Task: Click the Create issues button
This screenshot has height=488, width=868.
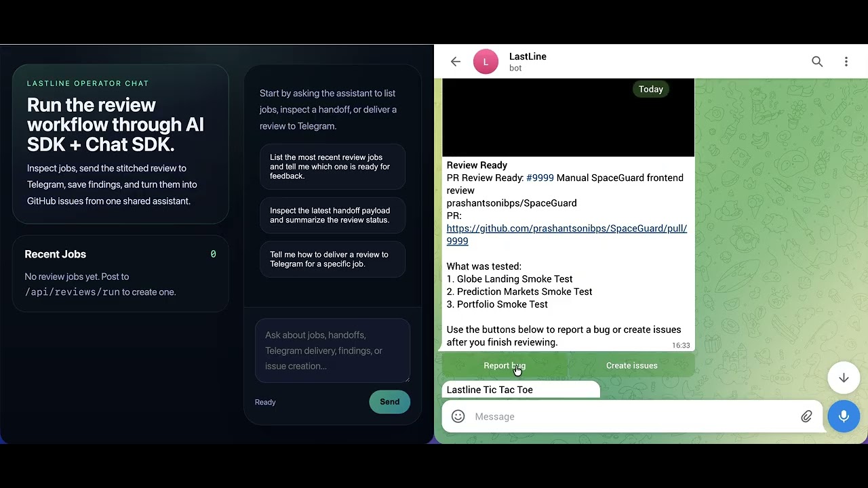Action: tap(632, 365)
